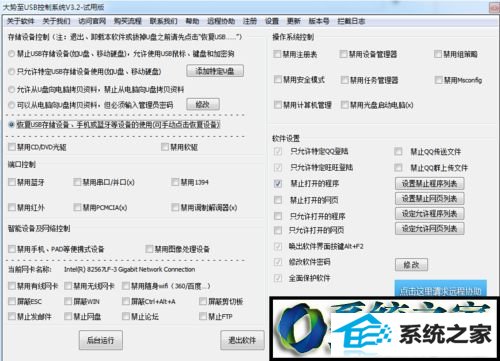Tick the 禁止FTP checkbox
The image size is (500, 361).
[x=203, y=316]
